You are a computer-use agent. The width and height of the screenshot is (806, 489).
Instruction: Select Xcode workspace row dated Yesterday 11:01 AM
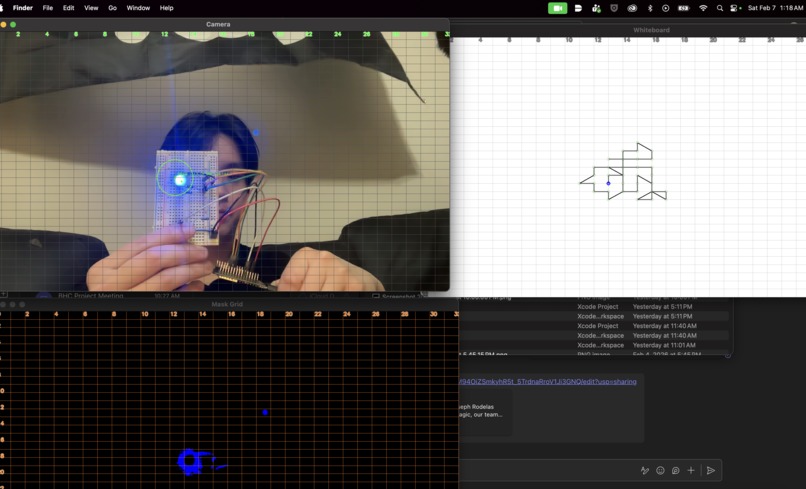(x=594, y=345)
